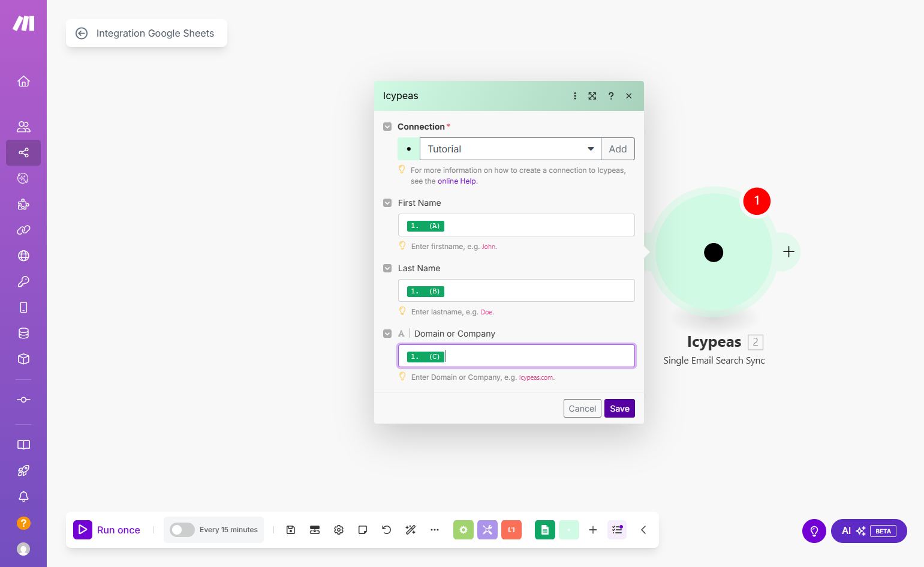Toggle the Domain or Company field checkbox
This screenshot has width=924, height=567.
coord(387,334)
